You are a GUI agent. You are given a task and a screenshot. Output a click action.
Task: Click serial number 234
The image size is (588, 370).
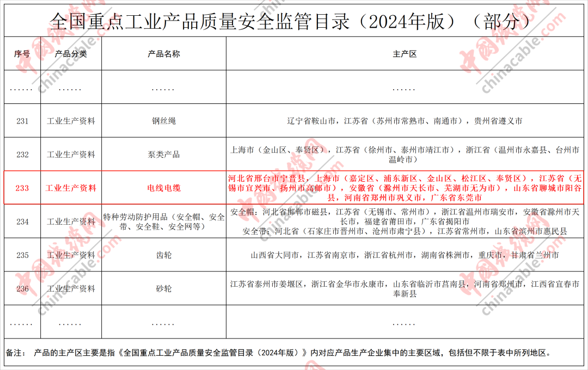coord(22,221)
